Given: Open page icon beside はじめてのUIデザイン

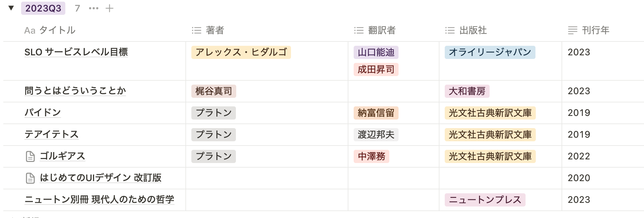Looking at the screenshot, I should [x=30, y=178].
